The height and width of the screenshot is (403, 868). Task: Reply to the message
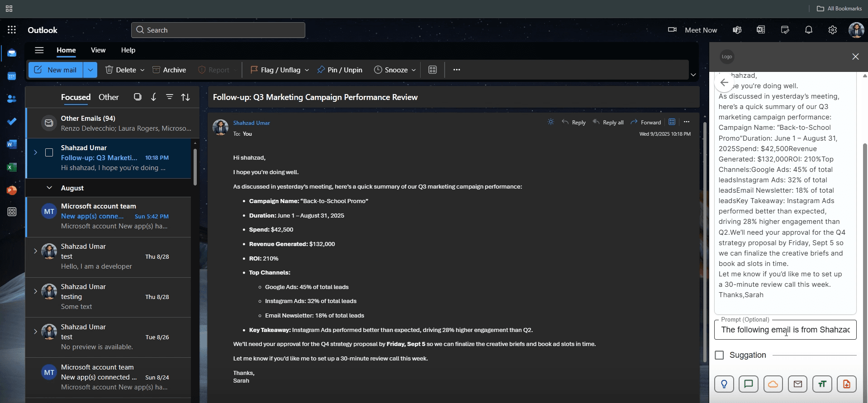(574, 122)
